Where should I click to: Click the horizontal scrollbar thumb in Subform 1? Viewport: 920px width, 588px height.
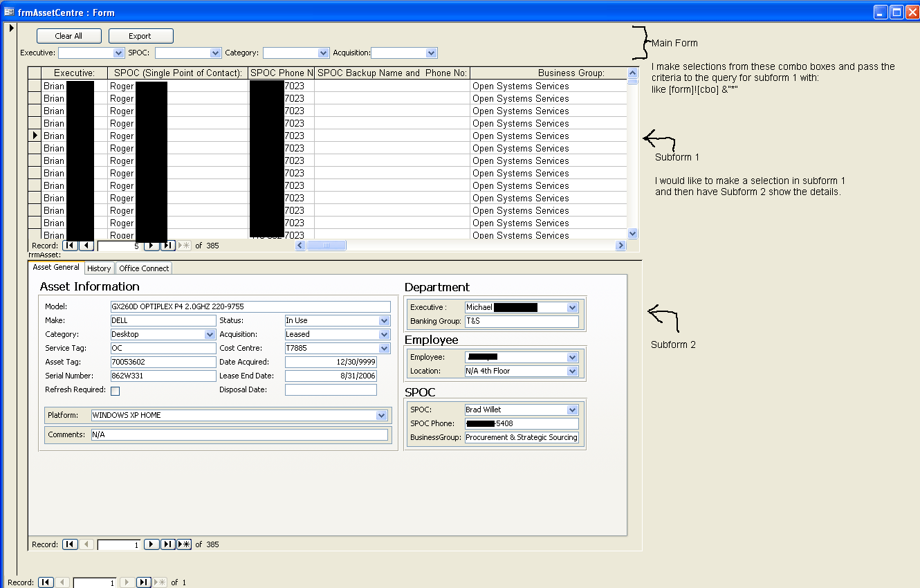pos(326,246)
